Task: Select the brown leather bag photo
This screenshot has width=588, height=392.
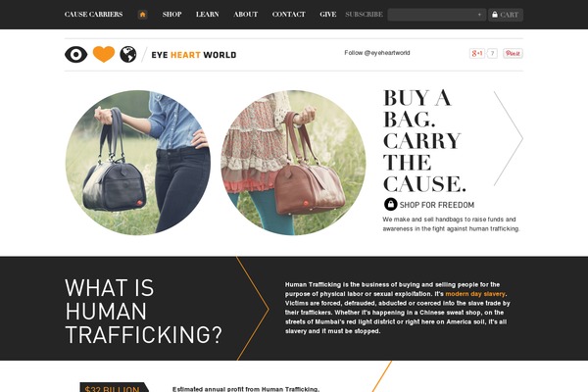Action: click(x=293, y=163)
